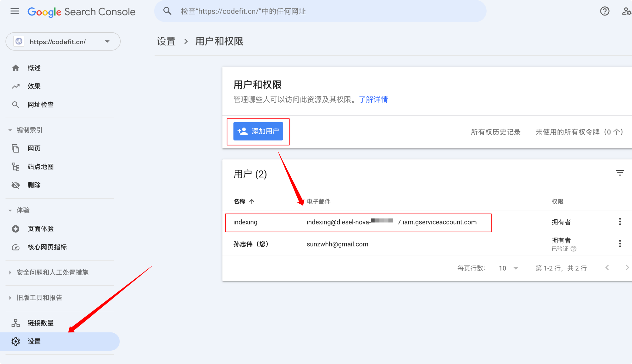Click the crossed-eye icon next to 删除
Image resolution: width=632 pixels, height=364 pixels.
pyautogui.click(x=15, y=185)
